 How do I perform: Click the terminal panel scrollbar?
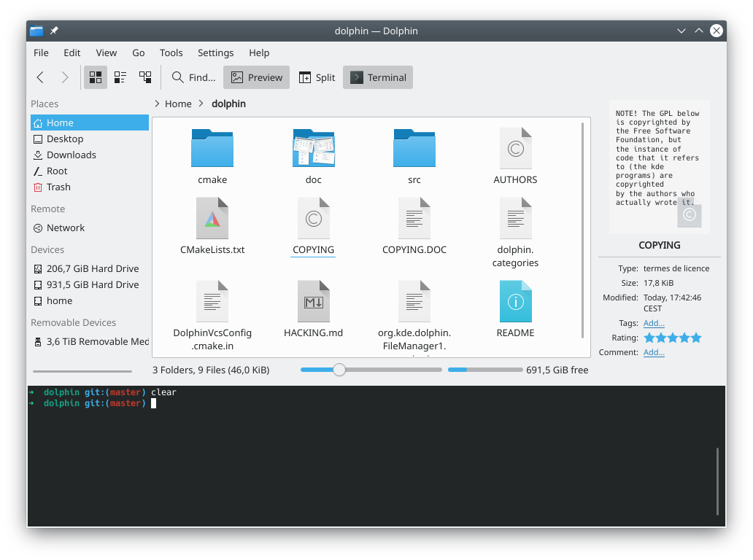click(x=717, y=481)
